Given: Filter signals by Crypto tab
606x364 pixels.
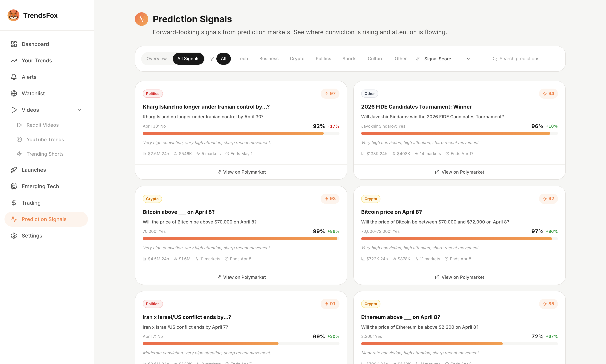Looking at the screenshot, I should (x=297, y=59).
